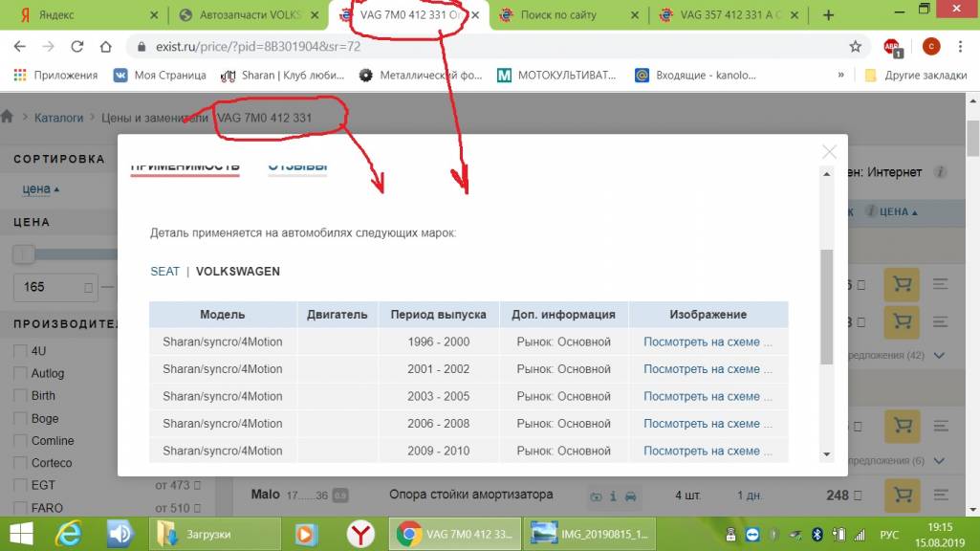Switch to the Отзывы tab in the popup

click(297, 167)
